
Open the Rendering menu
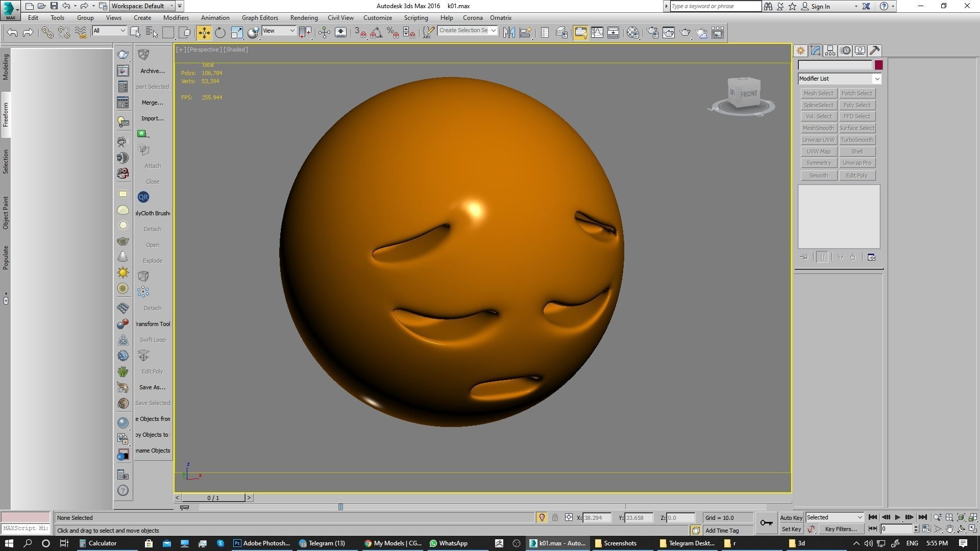click(304, 18)
